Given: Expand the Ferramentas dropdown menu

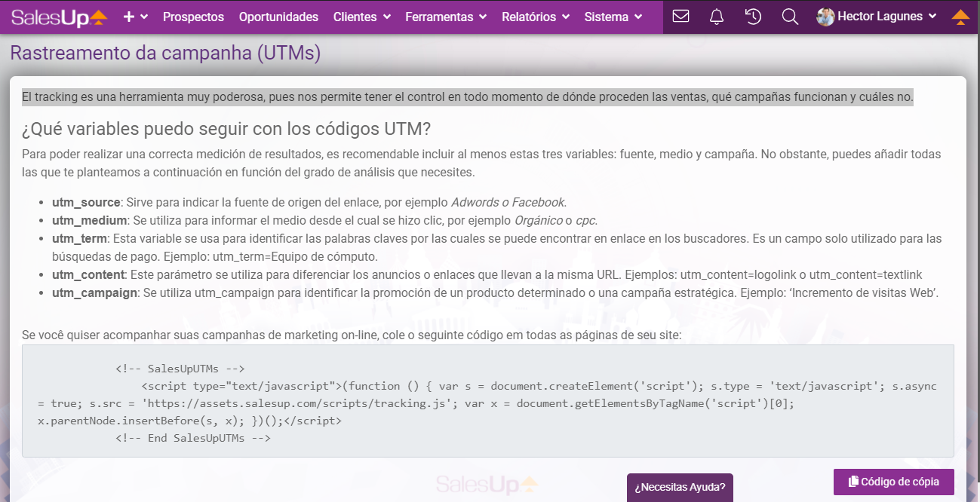Looking at the screenshot, I should pos(446,17).
